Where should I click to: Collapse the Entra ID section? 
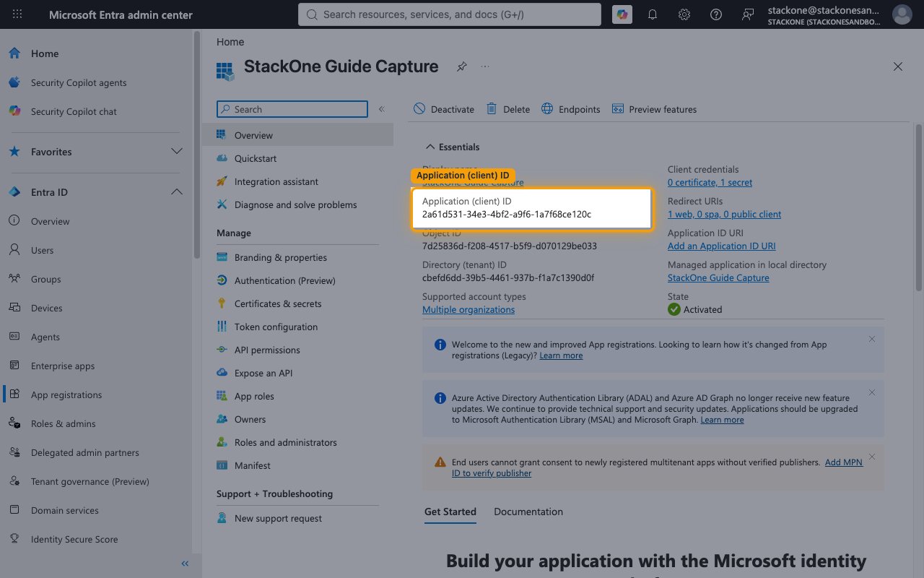176,192
